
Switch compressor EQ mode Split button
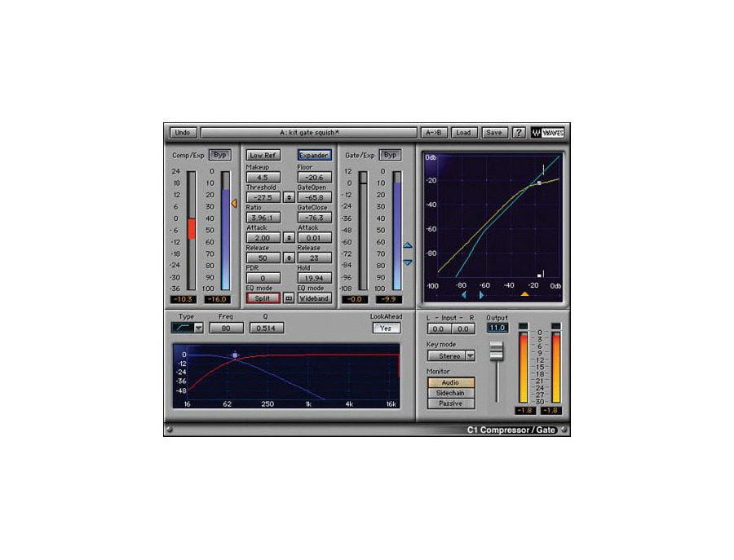pos(263,298)
